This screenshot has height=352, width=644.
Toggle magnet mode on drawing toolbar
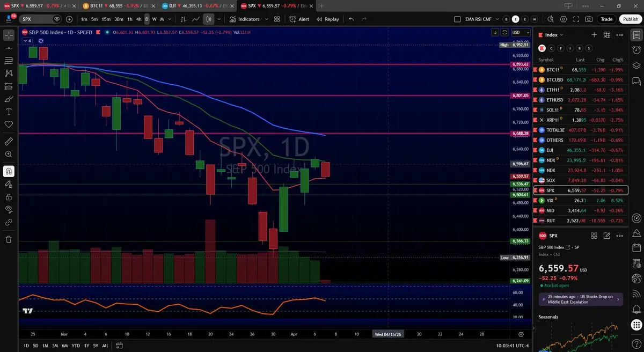(9, 171)
